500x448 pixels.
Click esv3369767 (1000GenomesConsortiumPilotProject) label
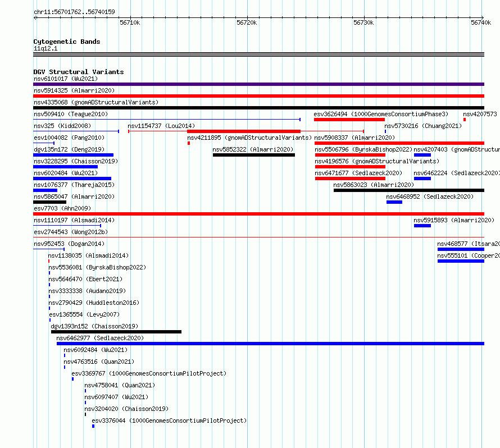click(x=149, y=373)
